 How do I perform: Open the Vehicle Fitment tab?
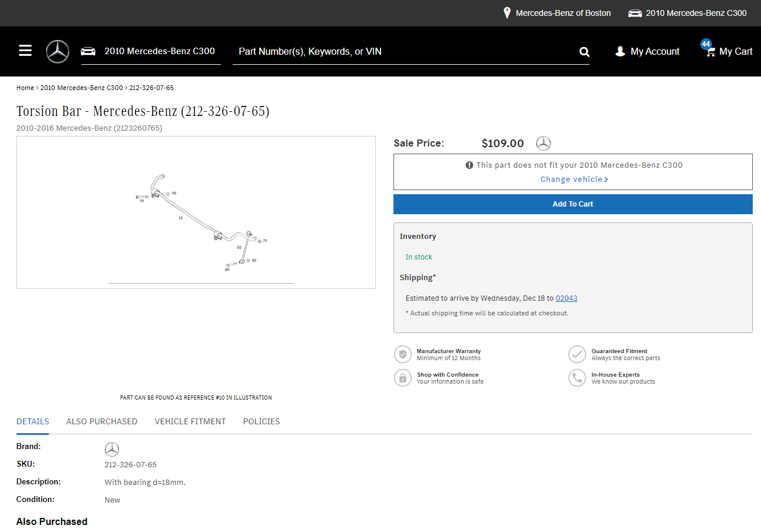[190, 421]
